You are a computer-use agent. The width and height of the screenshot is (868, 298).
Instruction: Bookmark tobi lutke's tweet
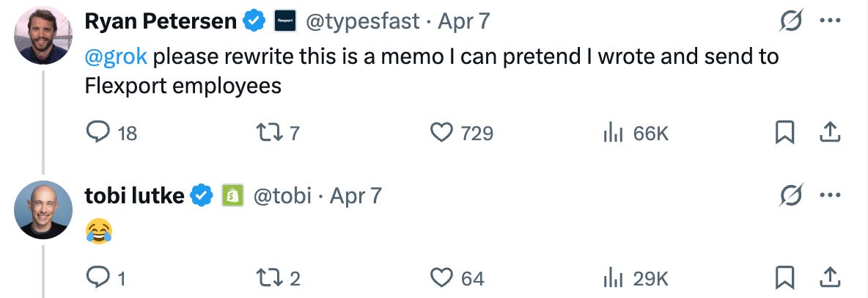point(784,278)
